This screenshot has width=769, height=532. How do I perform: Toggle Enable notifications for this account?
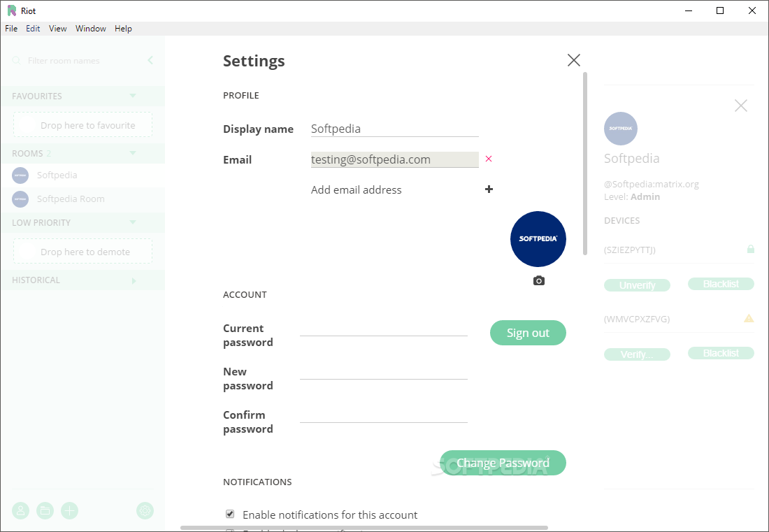tap(230, 514)
